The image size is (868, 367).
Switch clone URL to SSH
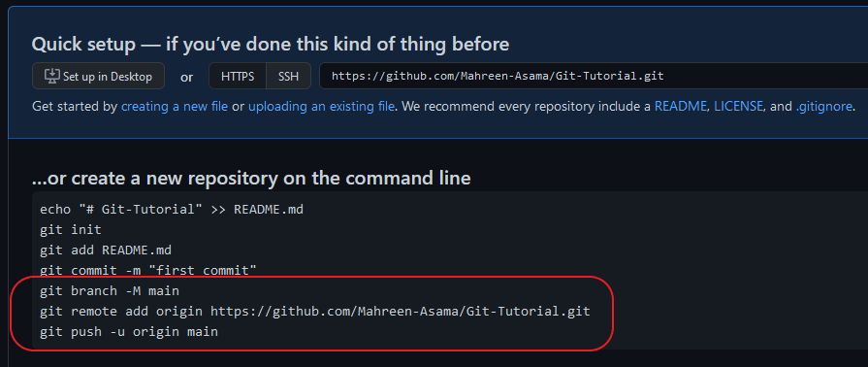pyautogui.click(x=288, y=76)
